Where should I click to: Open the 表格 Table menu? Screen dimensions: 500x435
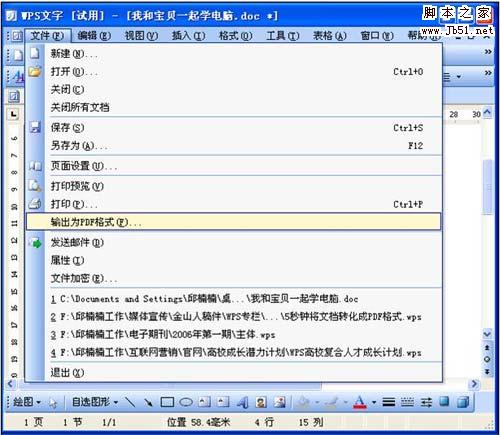329,35
